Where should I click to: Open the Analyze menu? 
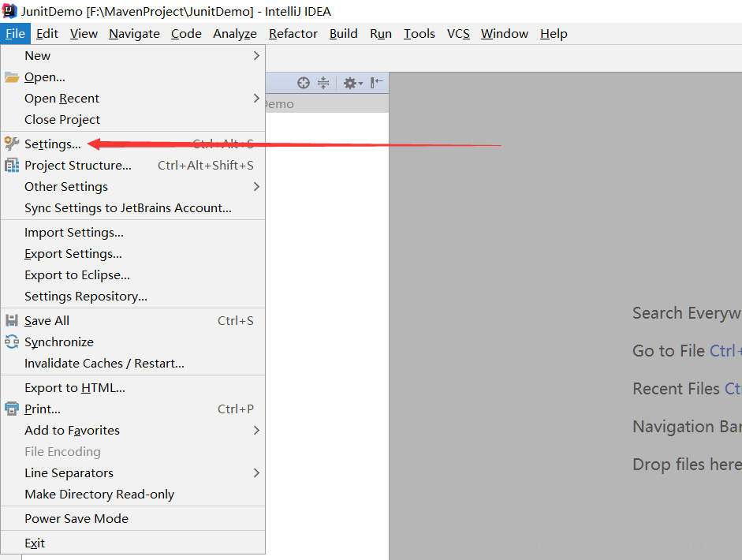235,34
